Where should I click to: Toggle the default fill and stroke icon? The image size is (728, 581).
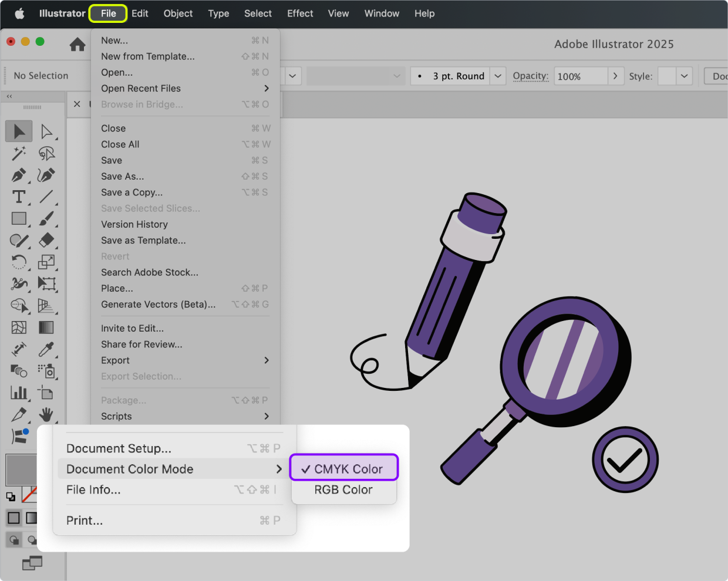tap(11, 496)
